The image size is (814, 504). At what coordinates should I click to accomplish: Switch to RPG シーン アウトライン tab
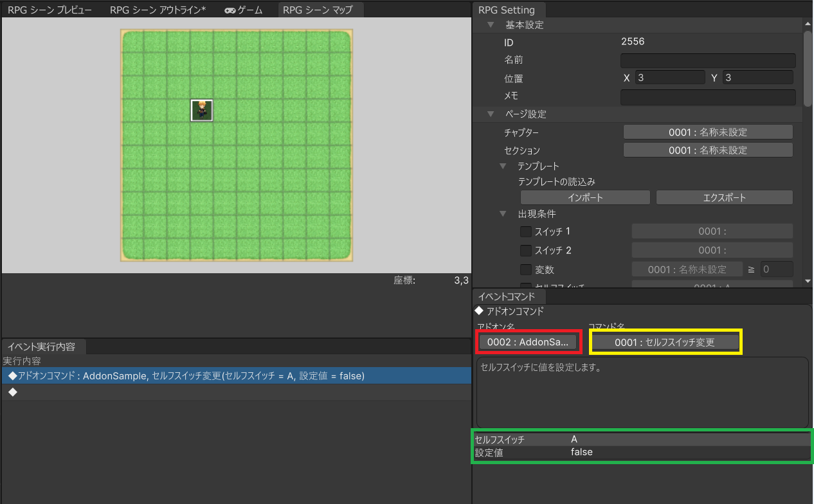click(158, 10)
